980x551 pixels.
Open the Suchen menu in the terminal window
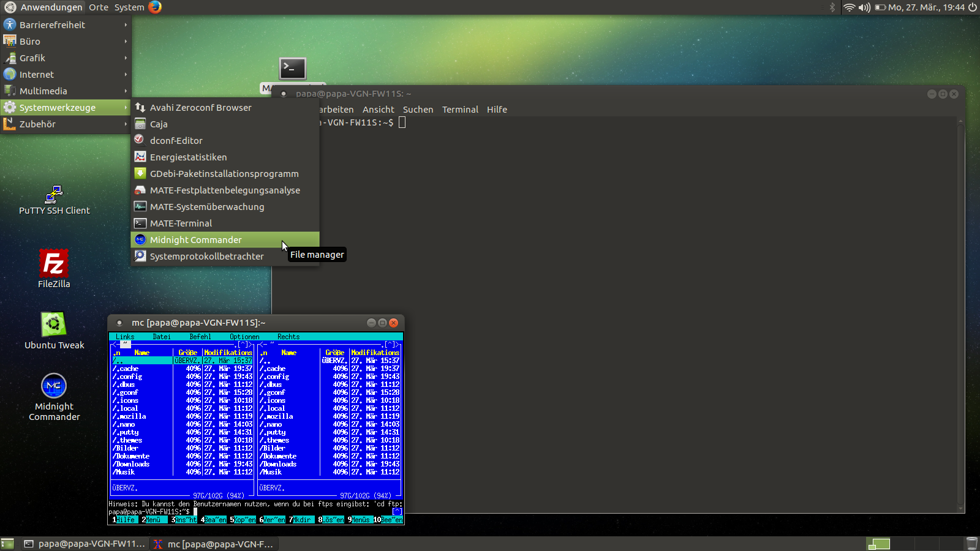tap(418, 110)
